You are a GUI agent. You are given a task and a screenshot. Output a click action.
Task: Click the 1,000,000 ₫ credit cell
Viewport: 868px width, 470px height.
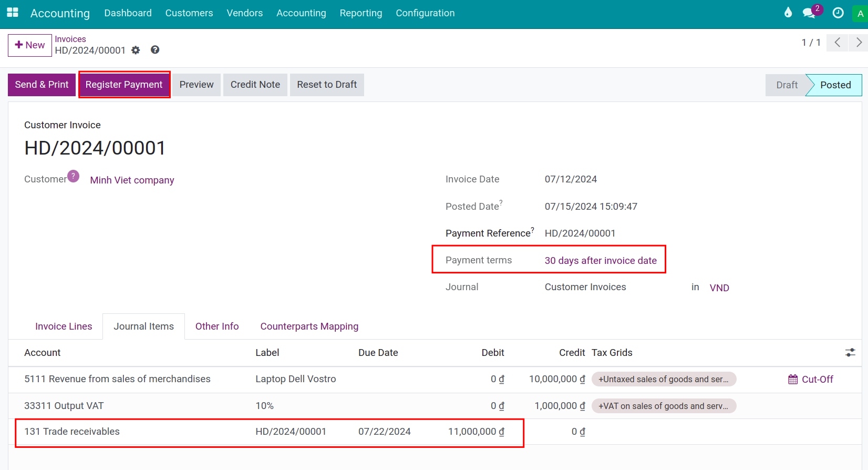click(x=560, y=406)
